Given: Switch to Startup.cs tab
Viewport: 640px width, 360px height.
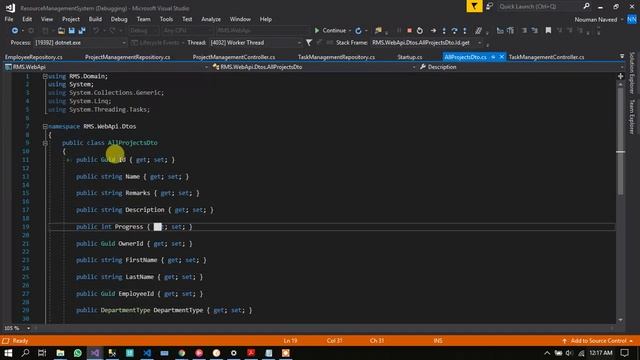Looking at the screenshot, I should (x=410, y=57).
